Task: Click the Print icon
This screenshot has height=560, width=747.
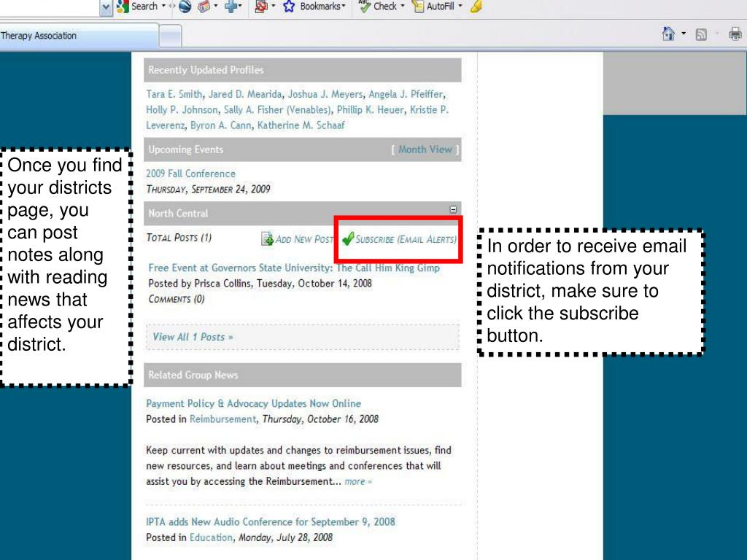Action: coord(735,34)
